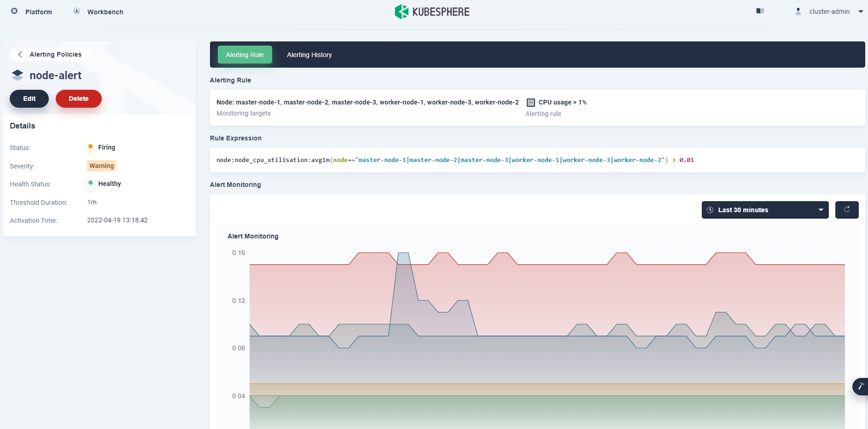
Task: Click the toolbox hammer icon
Action: click(860, 386)
